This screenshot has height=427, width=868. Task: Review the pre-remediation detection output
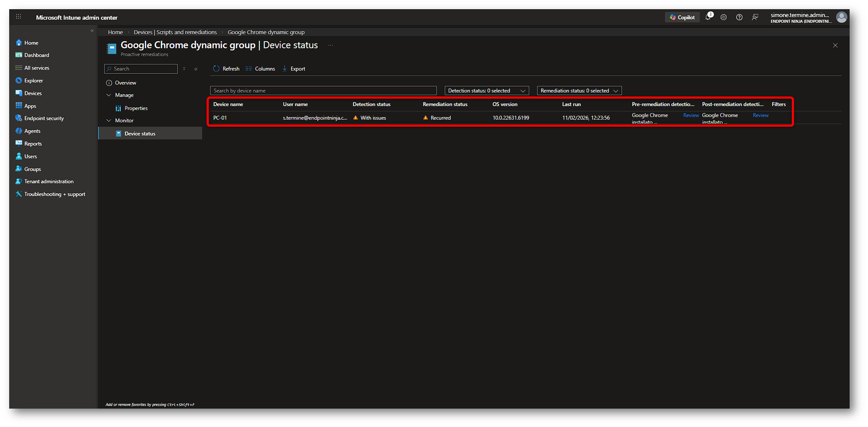(691, 115)
